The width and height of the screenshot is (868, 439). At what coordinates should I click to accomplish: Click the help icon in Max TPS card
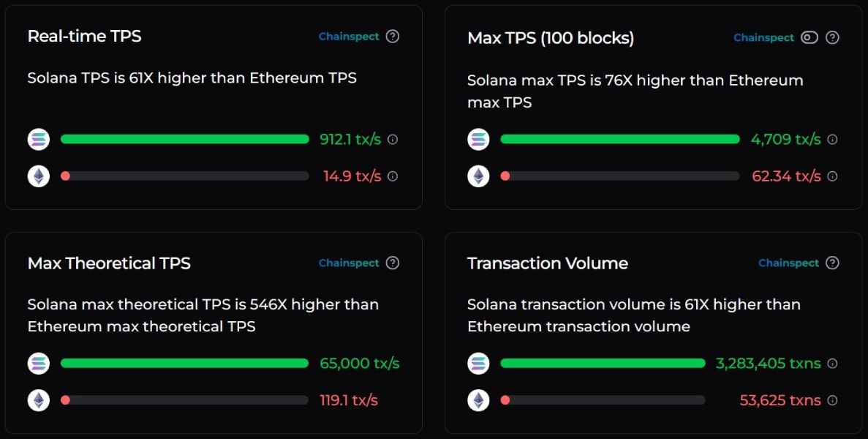[x=832, y=37]
